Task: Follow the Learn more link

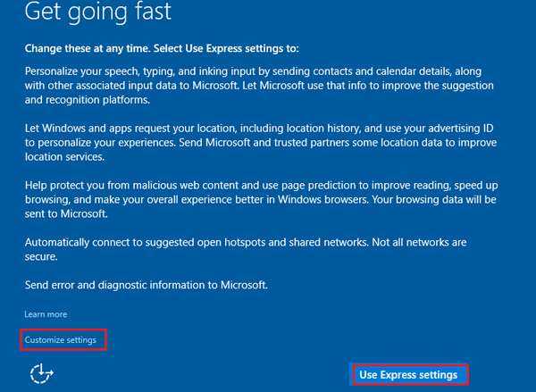Action: [x=46, y=314]
